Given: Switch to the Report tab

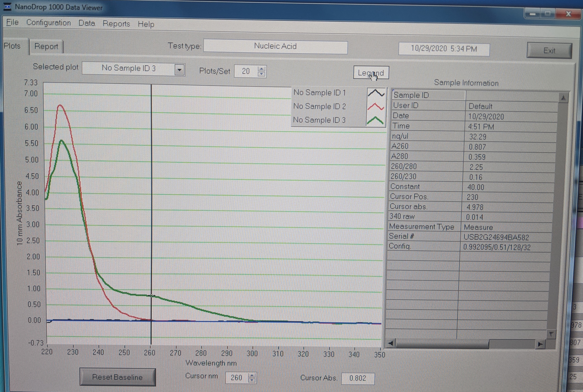Looking at the screenshot, I should (46, 46).
